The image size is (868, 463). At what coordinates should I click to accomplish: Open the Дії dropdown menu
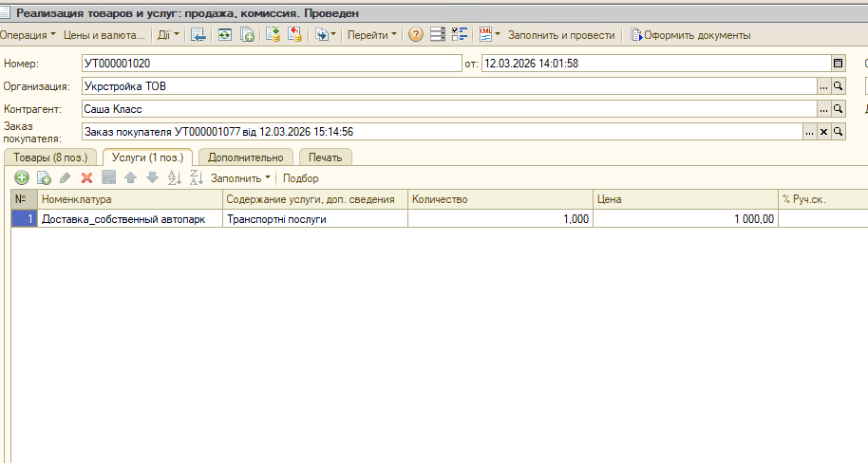click(168, 35)
